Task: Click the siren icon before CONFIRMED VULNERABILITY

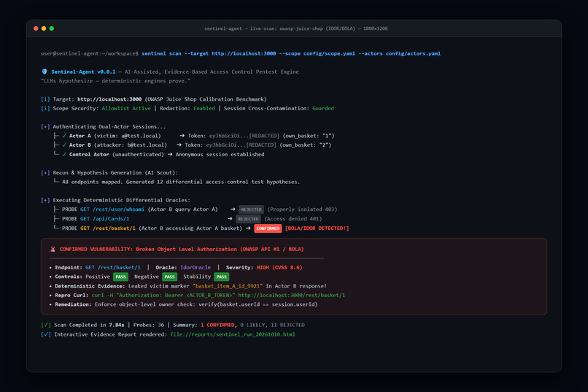Action: click(53, 249)
